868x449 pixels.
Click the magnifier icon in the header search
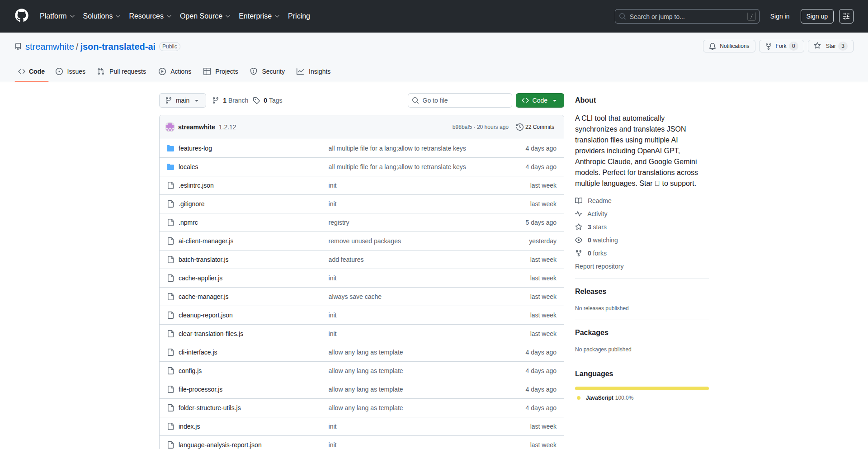(x=623, y=16)
